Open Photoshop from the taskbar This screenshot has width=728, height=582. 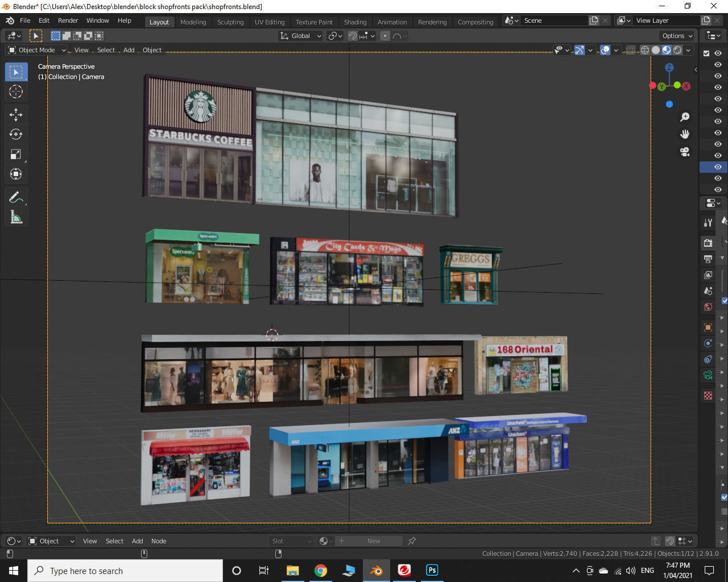tap(432, 570)
